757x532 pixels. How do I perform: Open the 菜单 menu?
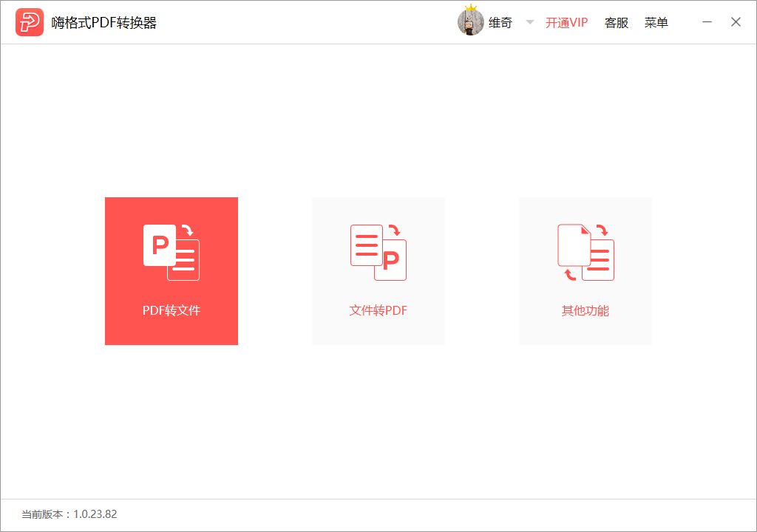click(x=656, y=23)
